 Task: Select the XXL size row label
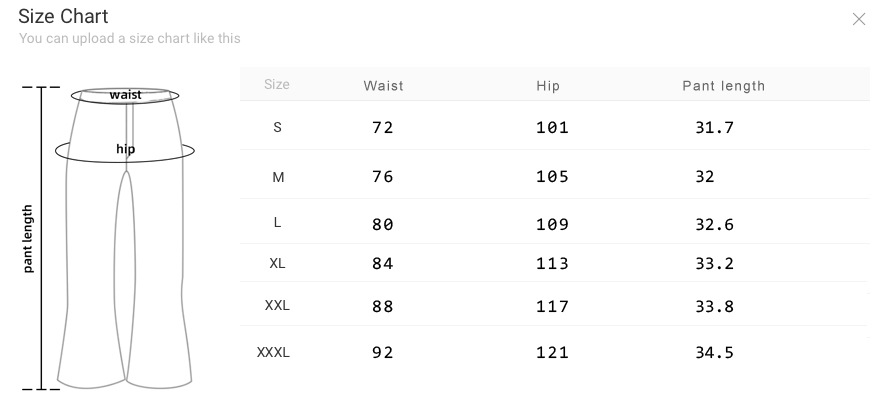(x=277, y=306)
